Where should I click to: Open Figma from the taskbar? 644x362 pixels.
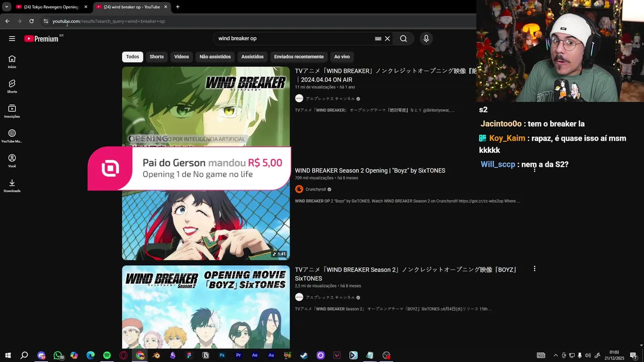[189, 355]
